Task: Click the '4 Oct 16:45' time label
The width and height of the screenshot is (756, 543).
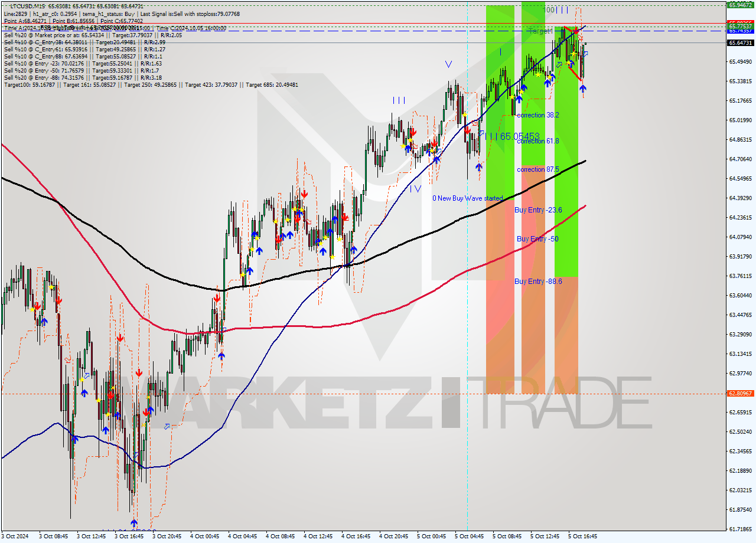Action: click(x=356, y=537)
